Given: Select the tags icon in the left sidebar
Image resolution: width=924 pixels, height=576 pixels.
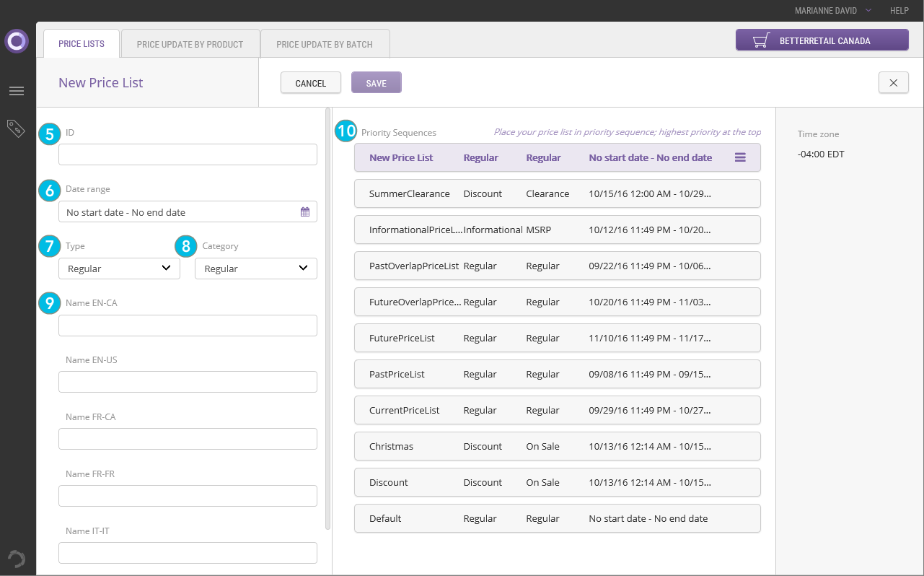Looking at the screenshot, I should [x=16, y=128].
